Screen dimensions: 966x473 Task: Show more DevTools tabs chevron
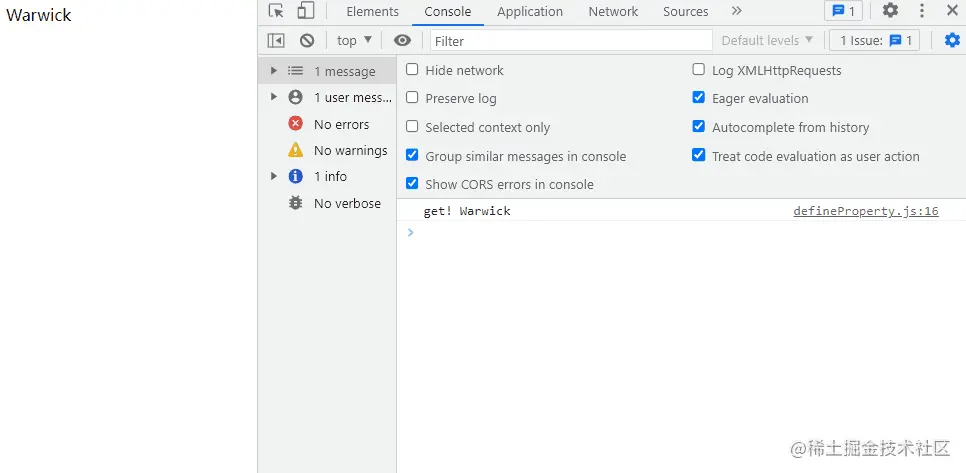(737, 11)
